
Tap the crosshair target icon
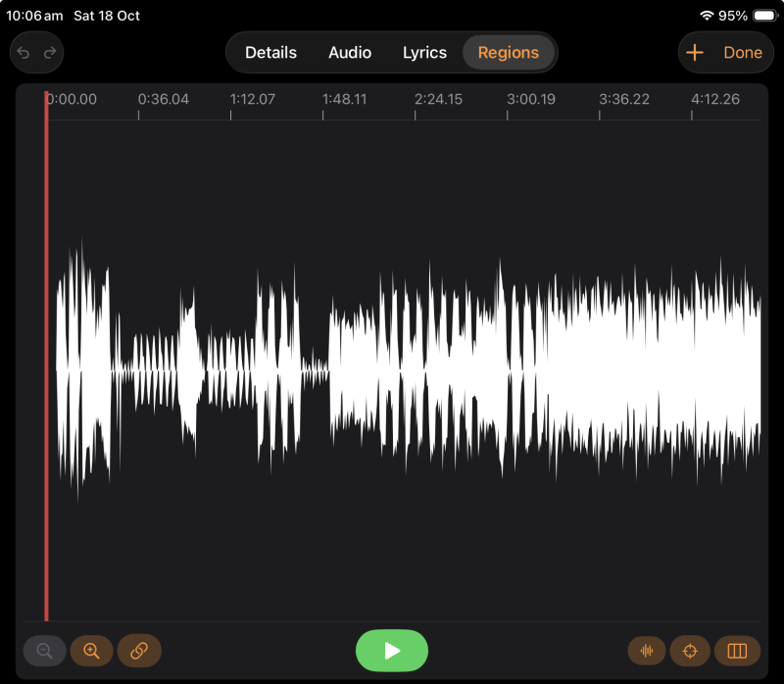tap(690, 651)
